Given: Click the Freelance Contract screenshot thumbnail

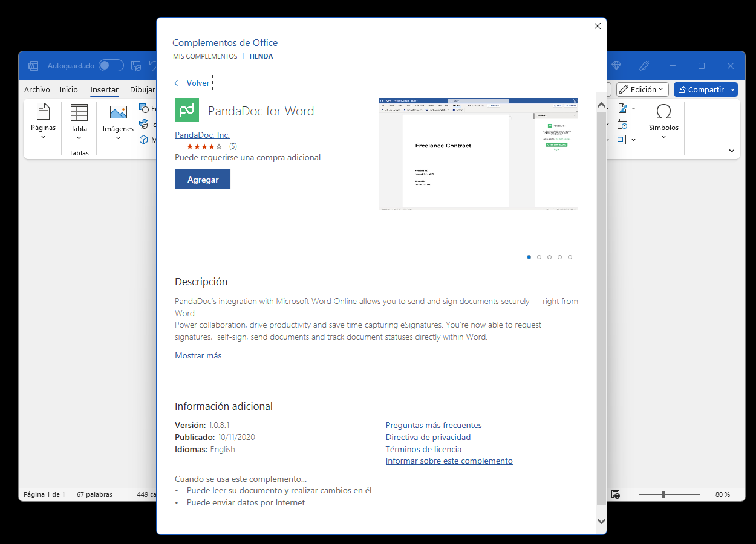Looking at the screenshot, I should (x=478, y=154).
